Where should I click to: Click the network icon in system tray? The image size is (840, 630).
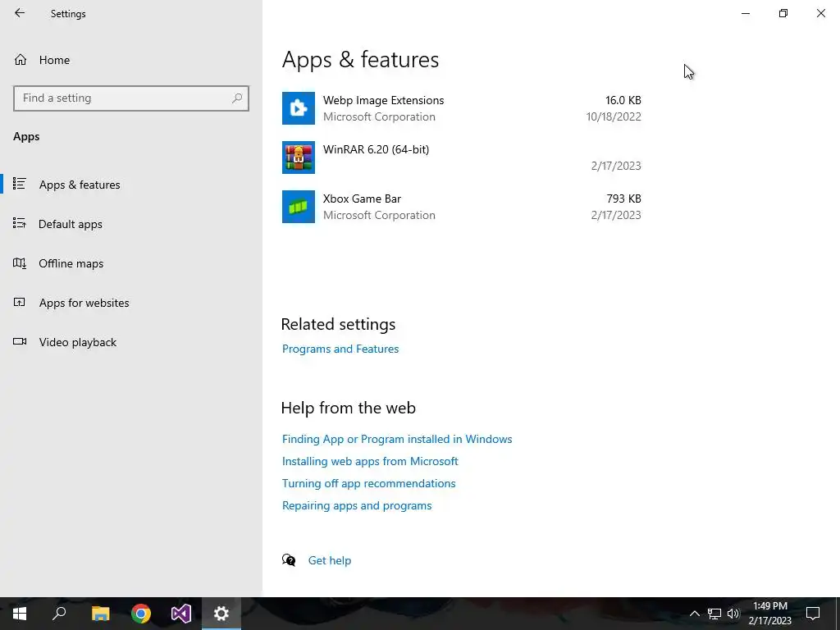click(714, 614)
